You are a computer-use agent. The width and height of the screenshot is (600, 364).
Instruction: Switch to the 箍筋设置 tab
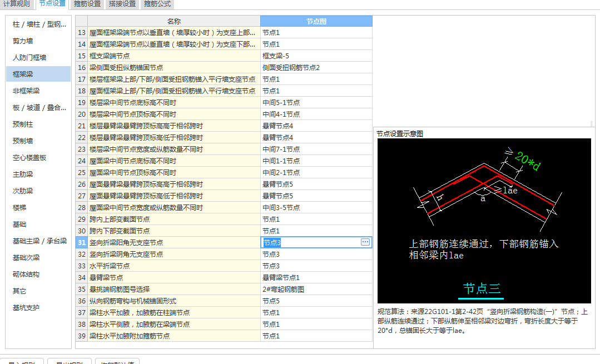pos(87,4)
